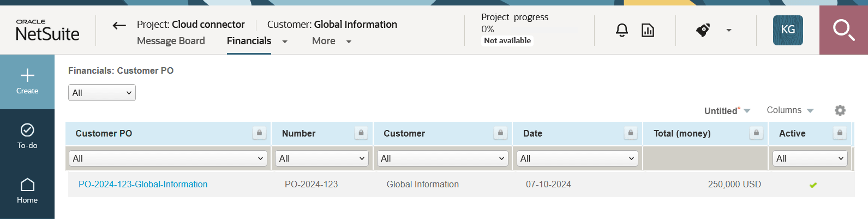Open the Number filter dropdown
868x219 pixels.
pos(322,158)
